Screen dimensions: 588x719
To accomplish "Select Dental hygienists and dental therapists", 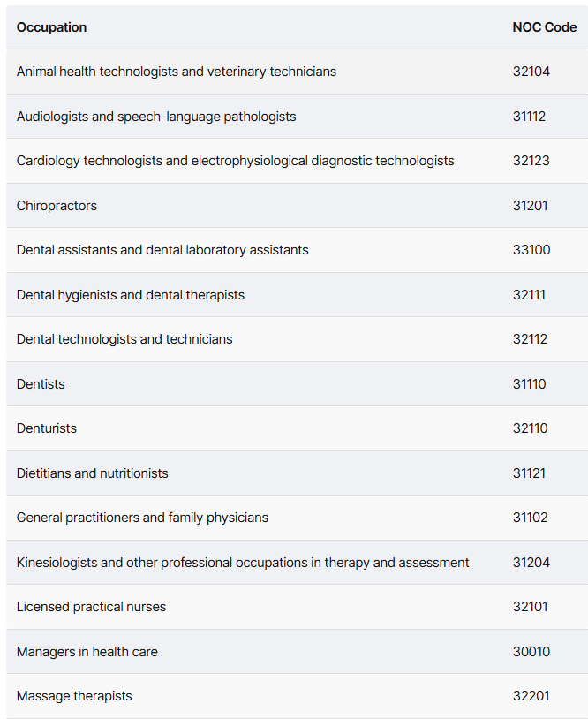I will point(131,295).
